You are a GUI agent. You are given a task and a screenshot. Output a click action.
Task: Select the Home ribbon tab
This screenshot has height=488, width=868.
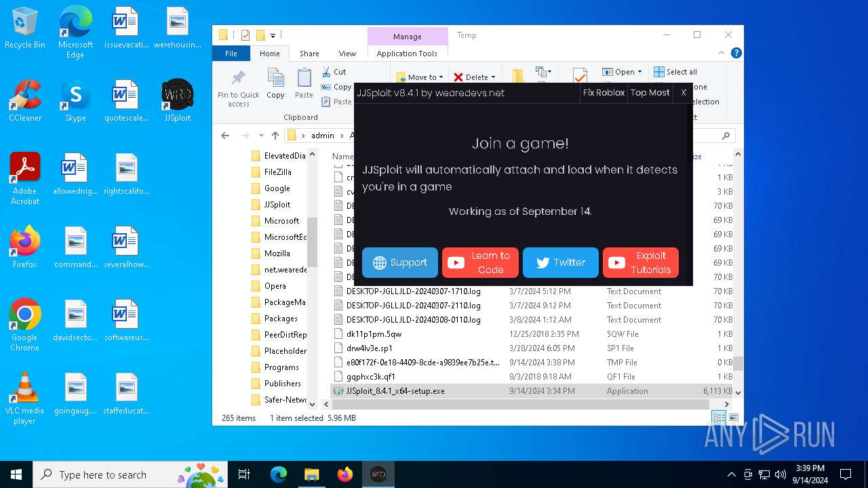pyautogui.click(x=269, y=54)
